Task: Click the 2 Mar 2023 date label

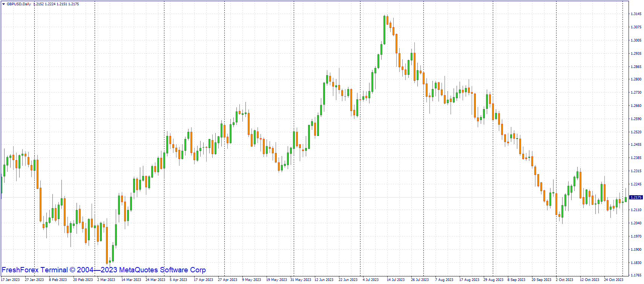Action: point(106,280)
